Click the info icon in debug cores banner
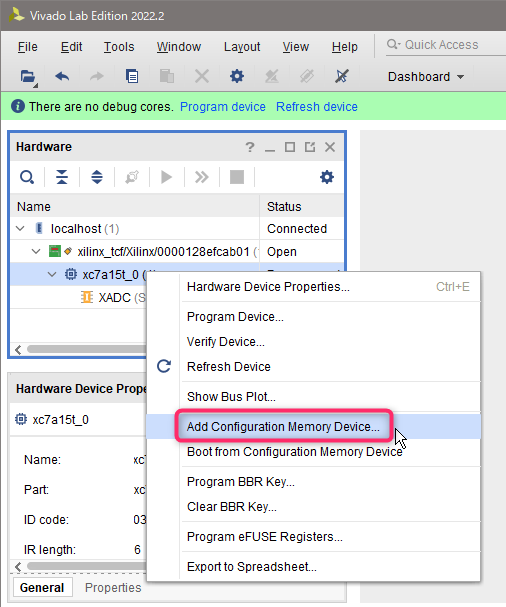 pyautogui.click(x=18, y=106)
